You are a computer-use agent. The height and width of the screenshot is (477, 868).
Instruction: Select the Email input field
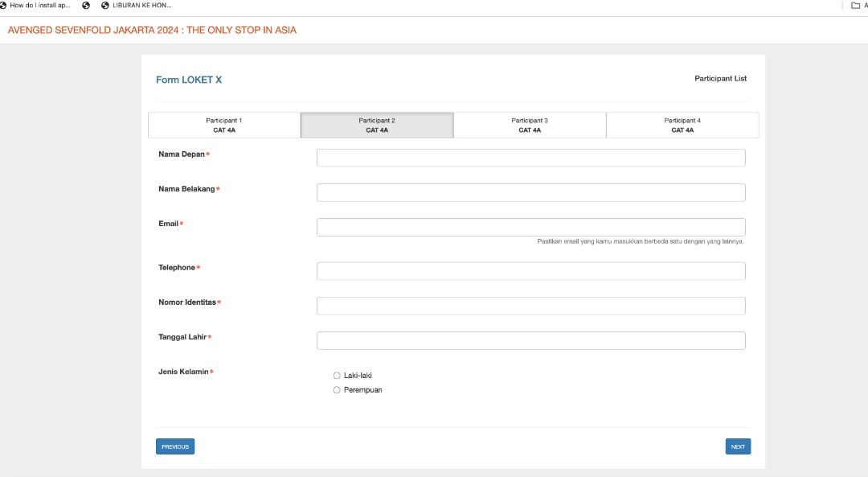pyautogui.click(x=530, y=227)
